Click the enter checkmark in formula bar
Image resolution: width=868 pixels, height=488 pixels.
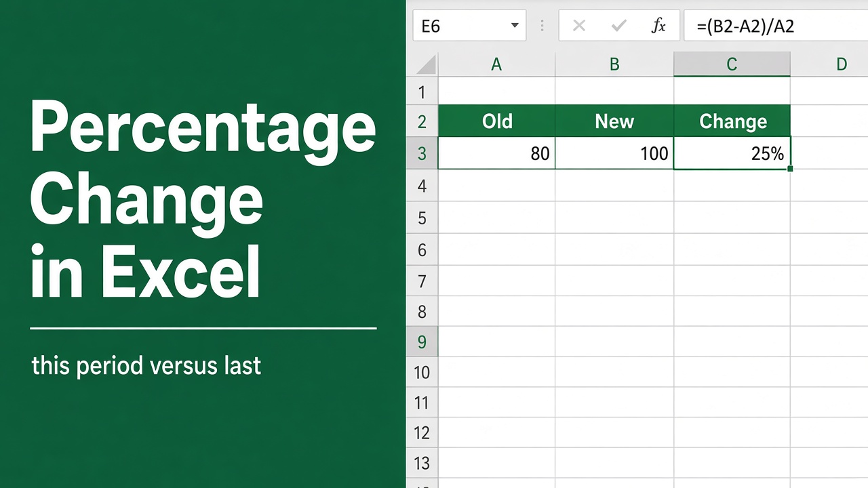click(618, 26)
